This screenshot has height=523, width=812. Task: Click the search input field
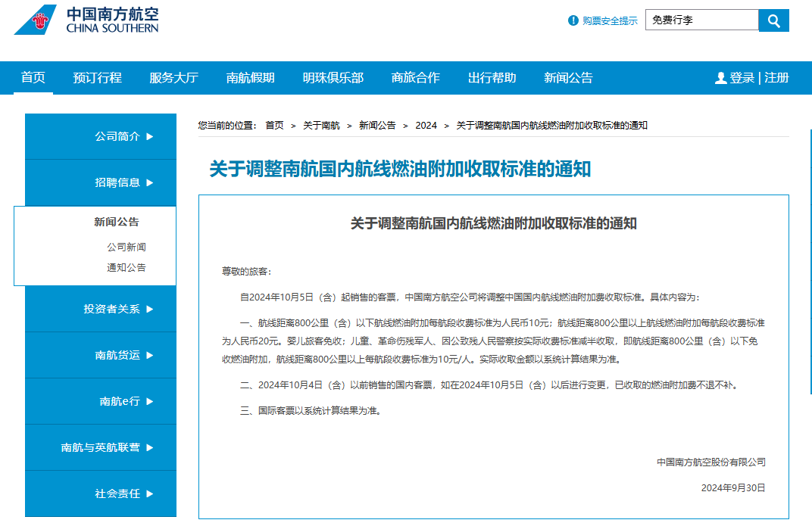701,20
